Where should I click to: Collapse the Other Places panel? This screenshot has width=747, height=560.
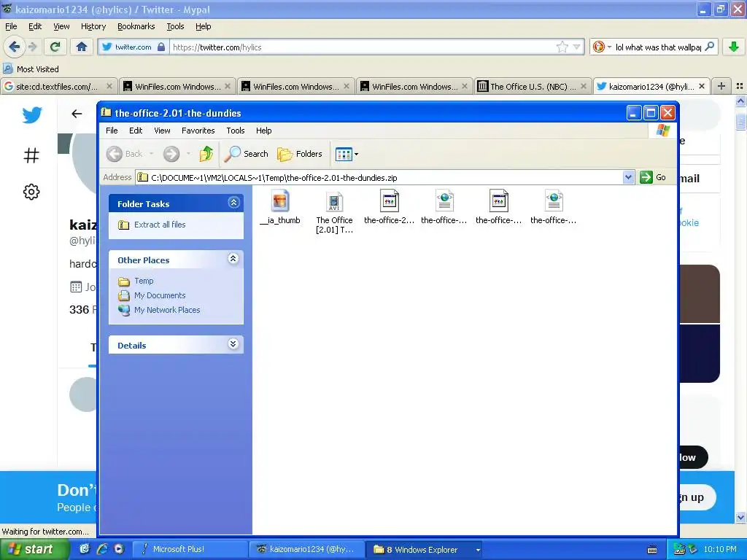(x=233, y=259)
